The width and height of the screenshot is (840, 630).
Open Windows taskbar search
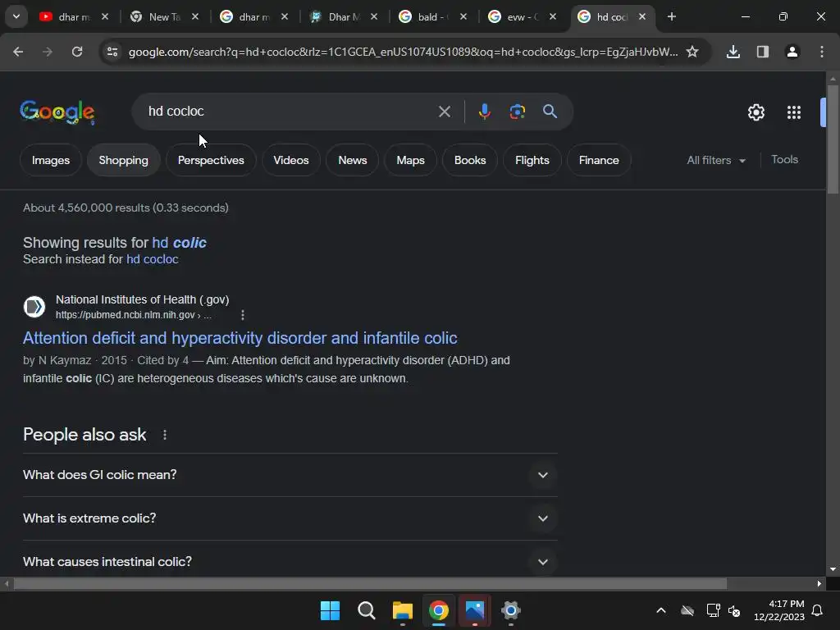(x=367, y=610)
